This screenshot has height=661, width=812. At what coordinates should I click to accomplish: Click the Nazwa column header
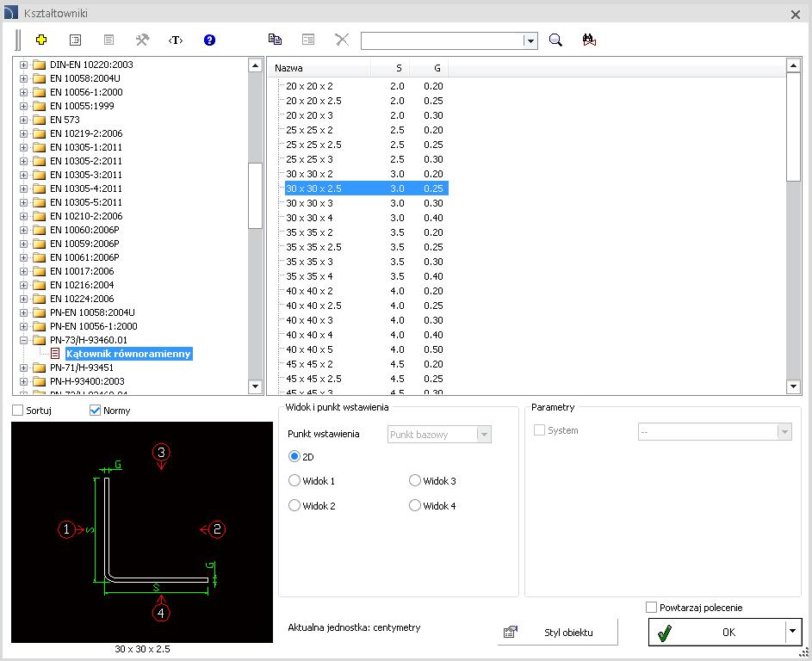click(319, 68)
